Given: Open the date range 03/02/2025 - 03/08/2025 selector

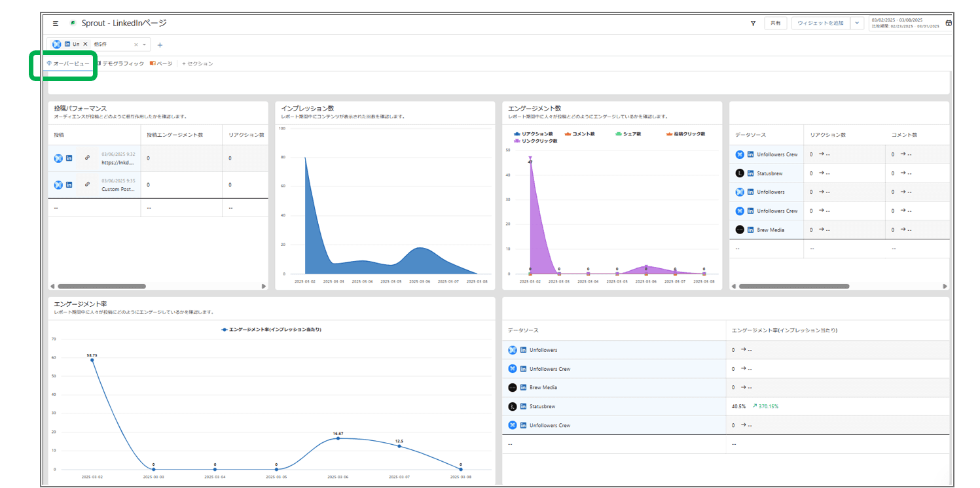Looking at the screenshot, I should point(905,23).
